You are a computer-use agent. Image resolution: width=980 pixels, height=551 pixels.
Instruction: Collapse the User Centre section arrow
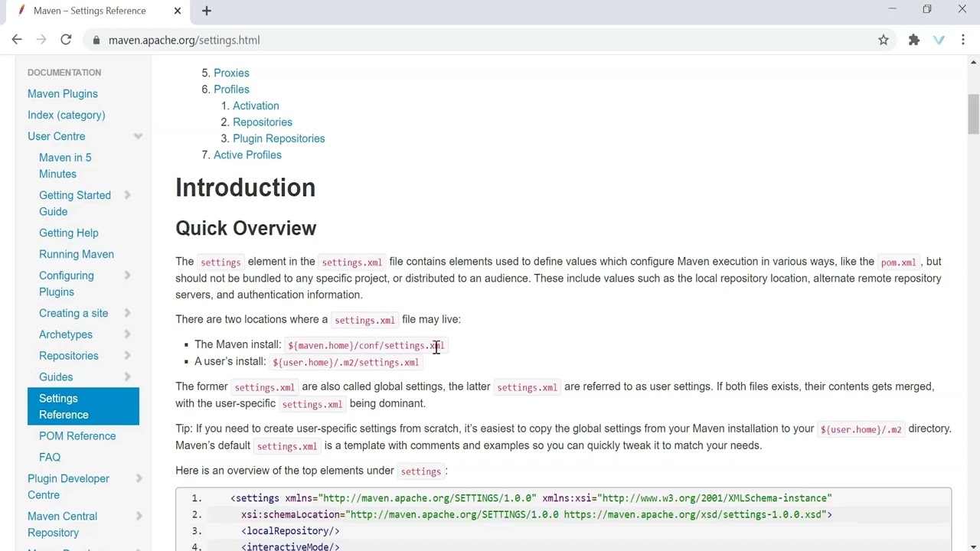coord(138,136)
